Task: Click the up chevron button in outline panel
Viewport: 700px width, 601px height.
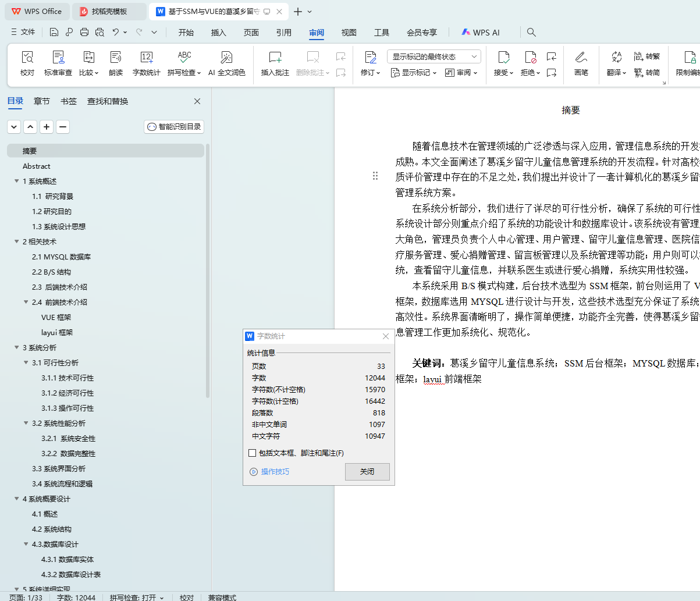Action: [30, 127]
